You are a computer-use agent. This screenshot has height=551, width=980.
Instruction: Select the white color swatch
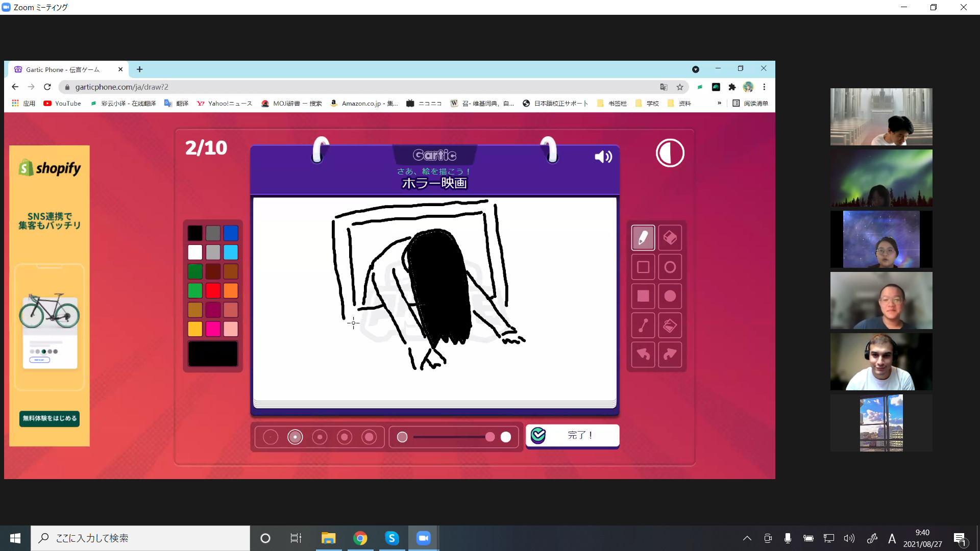click(195, 252)
